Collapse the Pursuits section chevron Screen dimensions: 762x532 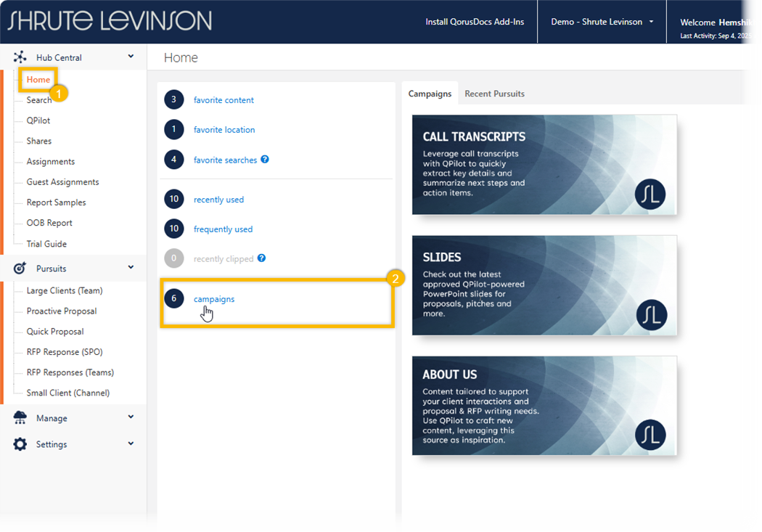[131, 268]
